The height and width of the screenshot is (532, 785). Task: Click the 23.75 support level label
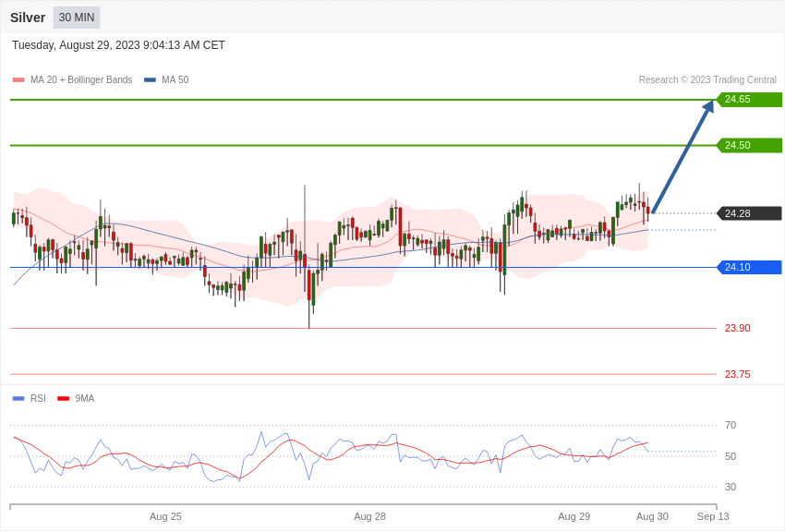(738, 374)
